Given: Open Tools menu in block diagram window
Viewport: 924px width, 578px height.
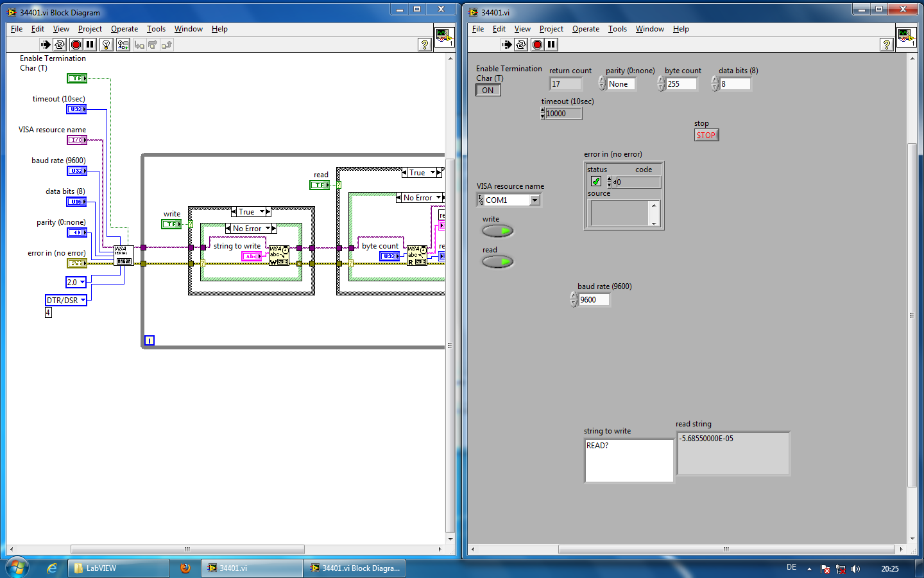Looking at the screenshot, I should [156, 29].
